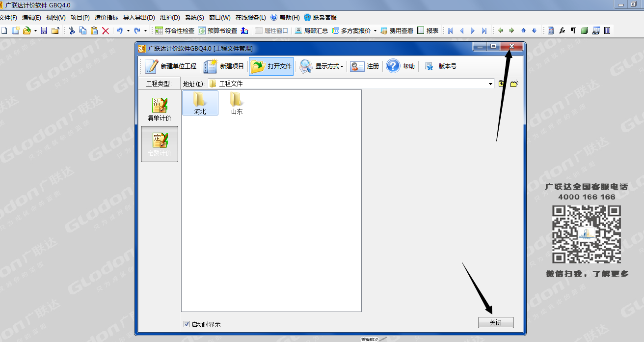The image size is (644, 342).
Task: Click 多方案报价 toolbar button
Action: tap(351, 30)
